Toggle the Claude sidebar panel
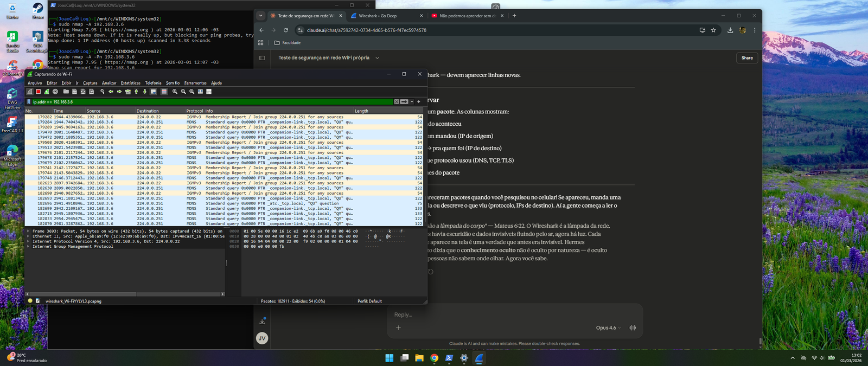The image size is (868, 366). click(x=262, y=58)
